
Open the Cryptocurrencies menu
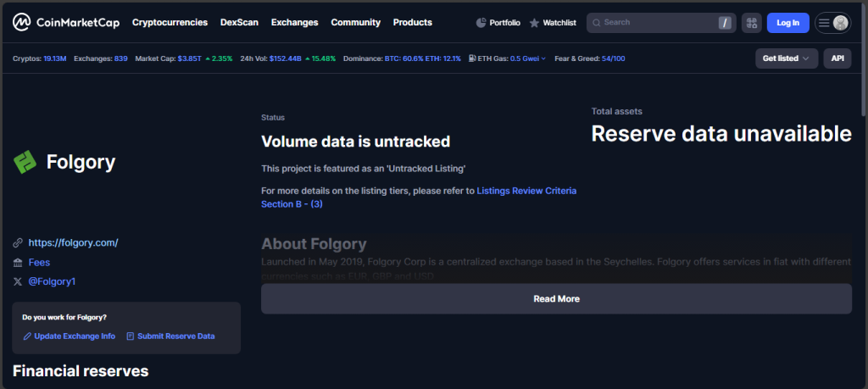click(170, 23)
